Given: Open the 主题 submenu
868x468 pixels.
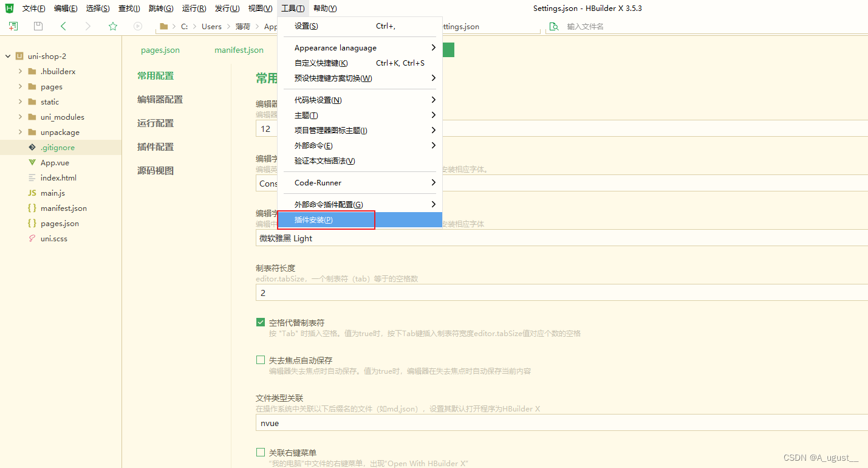Looking at the screenshot, I should (360, 115).
